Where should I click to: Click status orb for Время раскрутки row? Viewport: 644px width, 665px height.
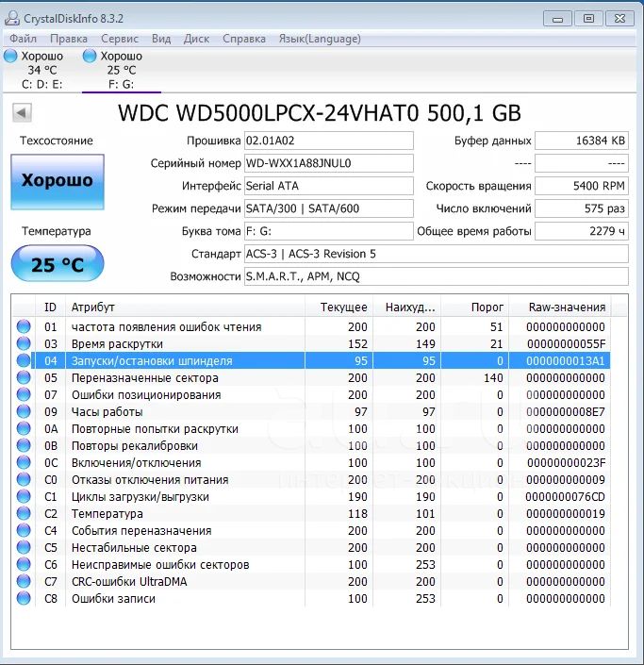click(x=24, y=343)
